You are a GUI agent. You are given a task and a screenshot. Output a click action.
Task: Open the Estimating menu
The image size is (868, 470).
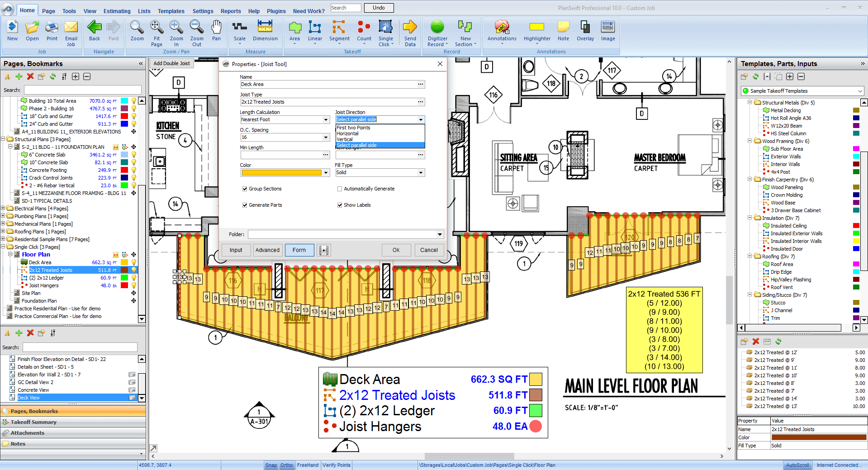pos(117,11)
